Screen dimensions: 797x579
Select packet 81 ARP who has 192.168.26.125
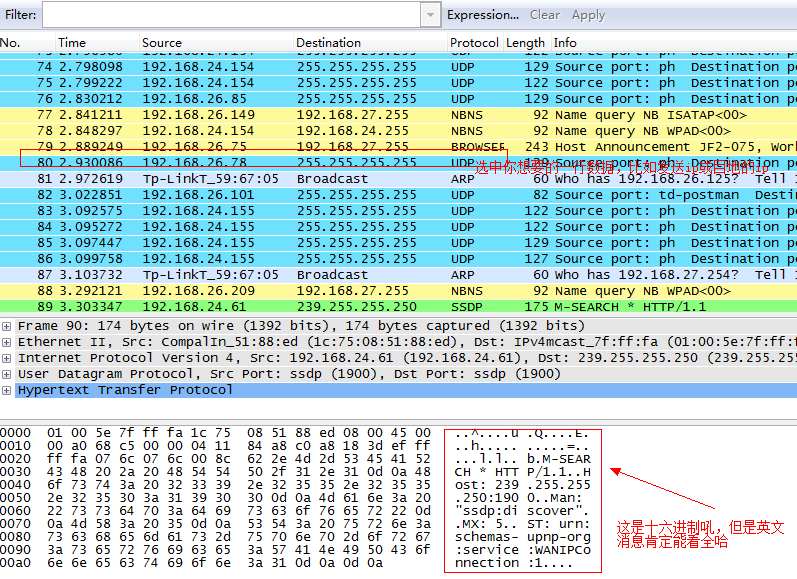tap(398, 179)
